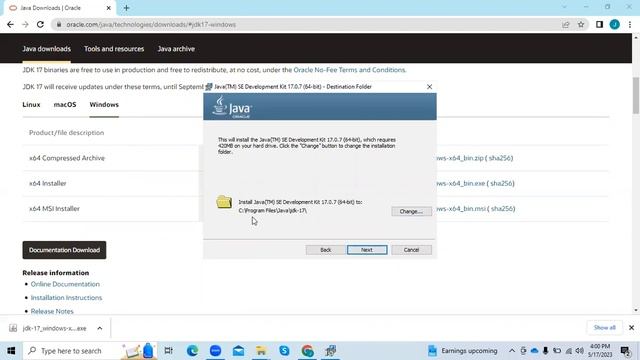Switch to Chrome on the taskbar
Viewport: 640px width, 360px height.
tap(307, 351)
